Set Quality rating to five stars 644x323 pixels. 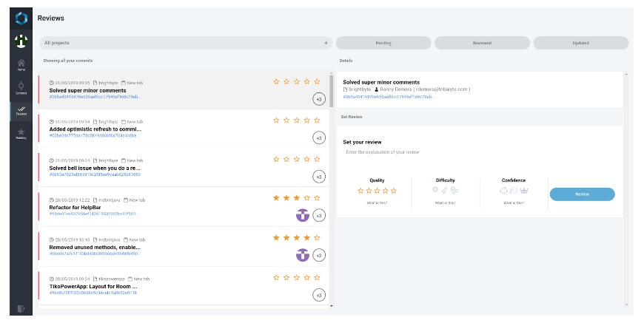395,191
